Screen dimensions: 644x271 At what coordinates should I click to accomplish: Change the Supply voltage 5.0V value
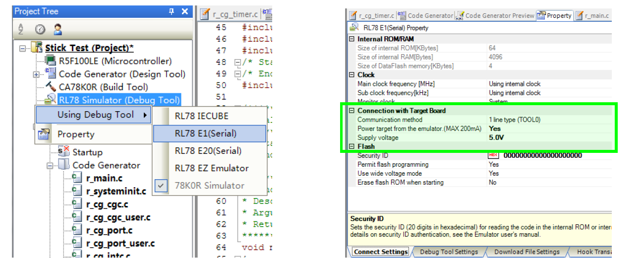pyautogui.click(x=549, y=137)
